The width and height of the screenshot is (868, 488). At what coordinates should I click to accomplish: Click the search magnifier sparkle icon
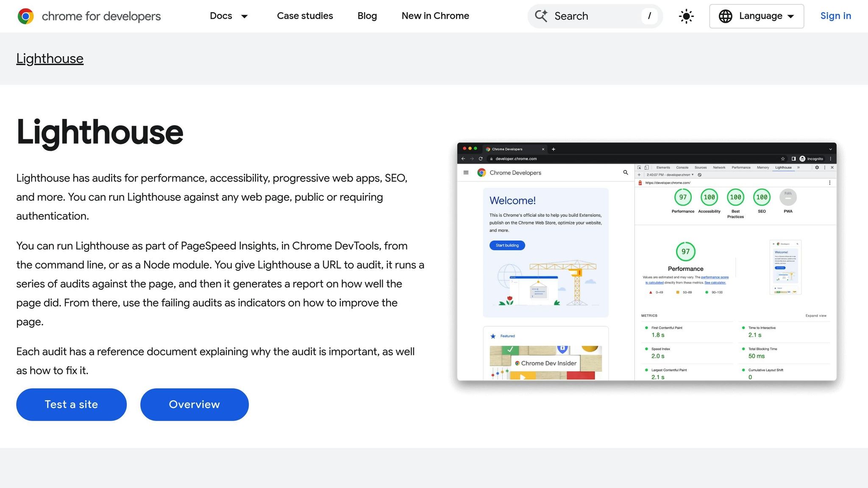(x=541, y=16)
